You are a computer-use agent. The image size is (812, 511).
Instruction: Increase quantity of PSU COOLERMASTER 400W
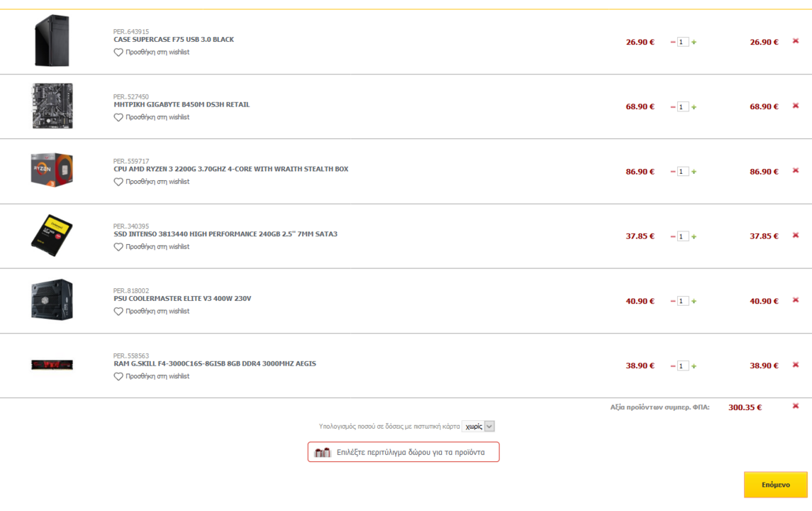pos(694,301)
